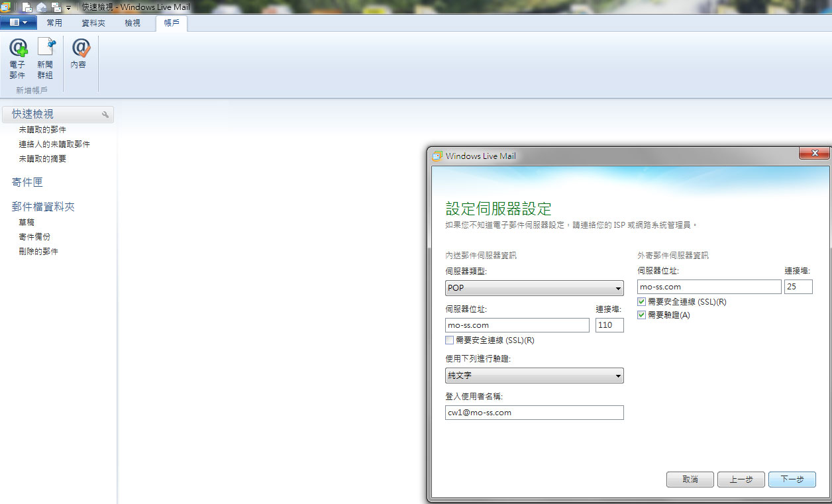Open account 內容 properties
Viewport: 832px width, 504px height.
click(79, 54)
